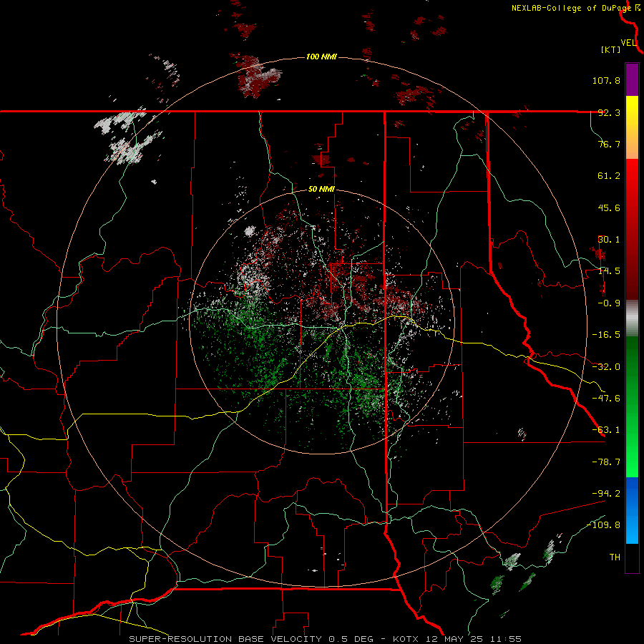644x644 pixels.
Task: Select the -109.8 value on the velocity scale
Action: (x=603, y=525)
